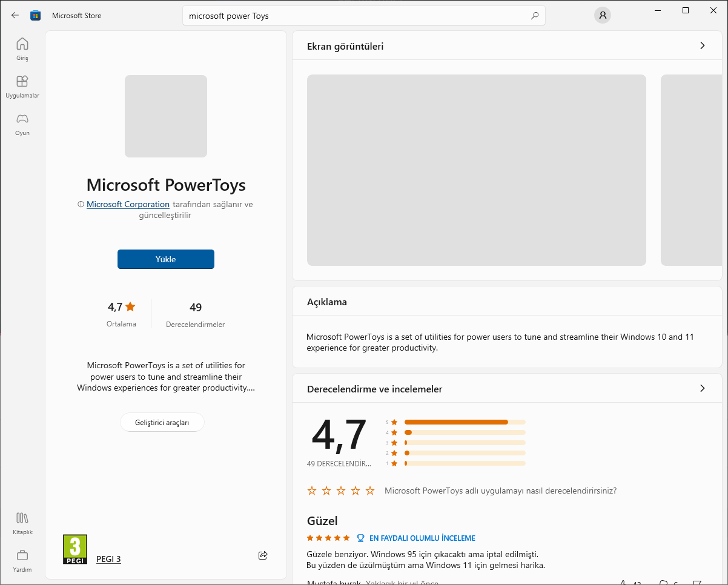Image resolution: width=728 pixels, height=585 pixels.
Task: Open the Microsoft Corporation publisher link
Action: coord(128,205)
